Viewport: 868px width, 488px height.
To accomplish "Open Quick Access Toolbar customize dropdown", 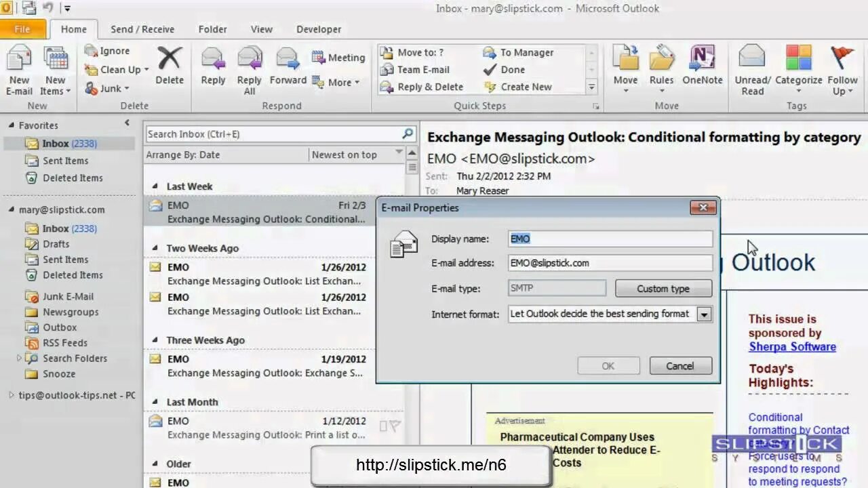I will (67, 9).
